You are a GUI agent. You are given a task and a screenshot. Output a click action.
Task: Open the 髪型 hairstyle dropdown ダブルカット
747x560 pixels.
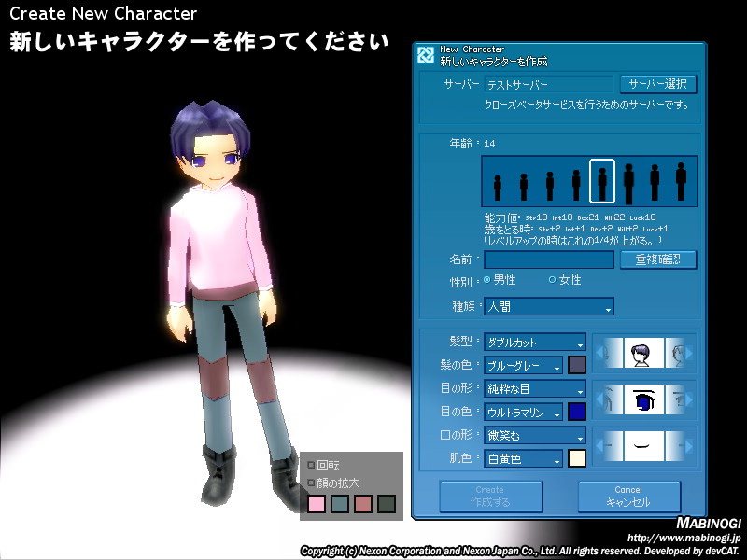coord(535,342)
